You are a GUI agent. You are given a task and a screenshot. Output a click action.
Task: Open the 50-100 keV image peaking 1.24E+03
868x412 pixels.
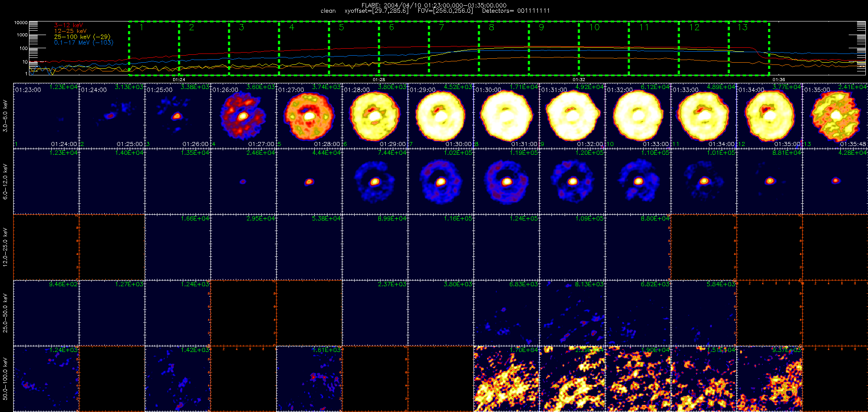pyautogui.click(x=46, y=379)
